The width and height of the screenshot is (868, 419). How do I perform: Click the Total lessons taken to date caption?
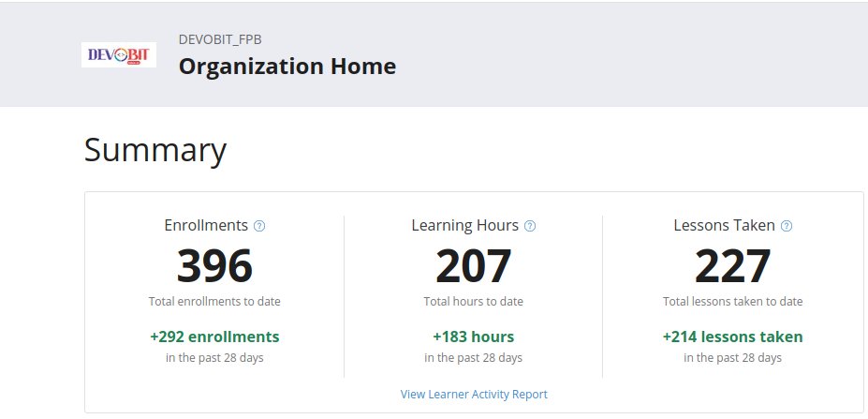tap(733, 302)
